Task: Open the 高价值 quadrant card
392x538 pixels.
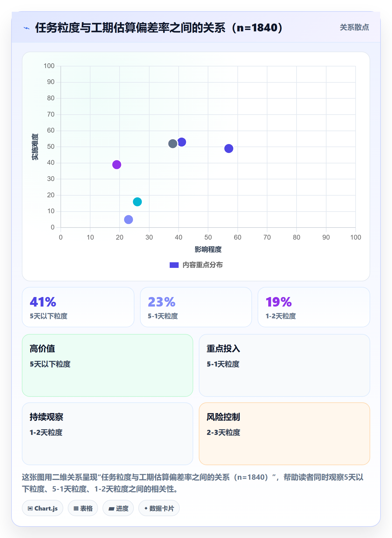Action: (x=108, y=365)
